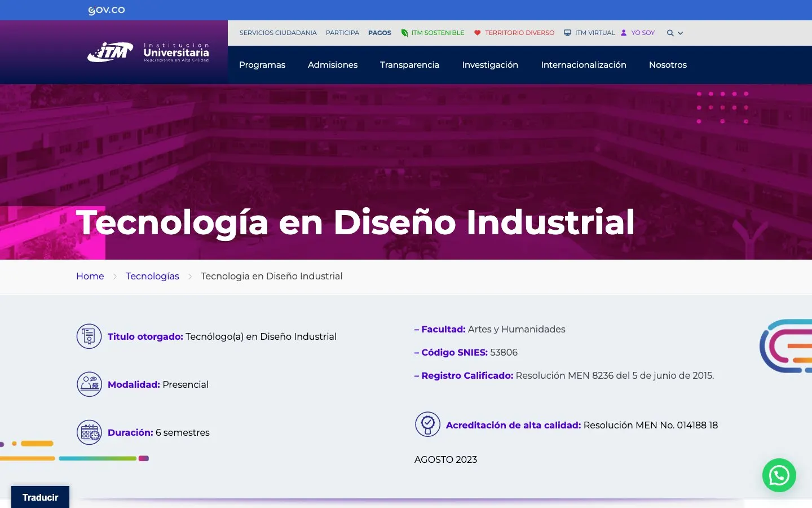The width and height of the screenshot is (812, 508).
Task: Click the red heart Territorio Diverso icon
Action: point(477,33)
